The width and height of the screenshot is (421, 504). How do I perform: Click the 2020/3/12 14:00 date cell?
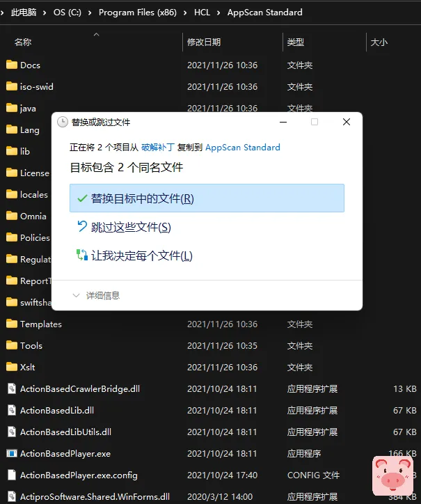[220, 496]
